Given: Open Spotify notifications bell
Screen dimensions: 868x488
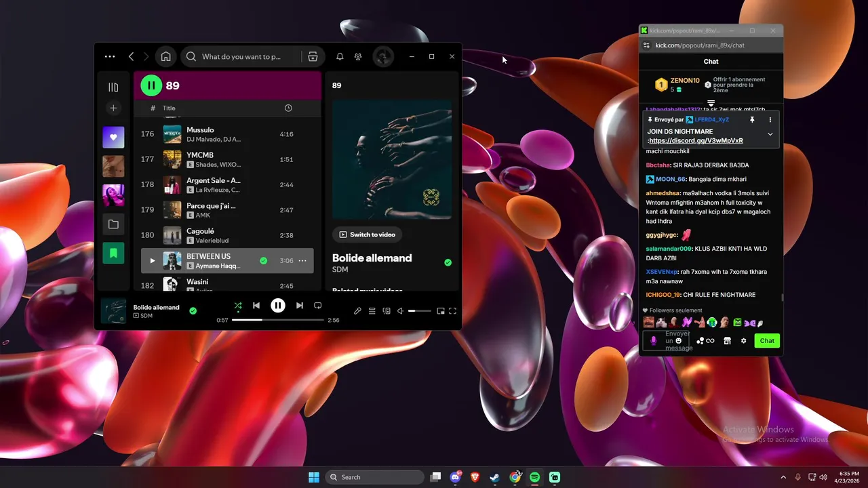Looking at the screenshot, I should pyautogui.click(x=340, y=57).
